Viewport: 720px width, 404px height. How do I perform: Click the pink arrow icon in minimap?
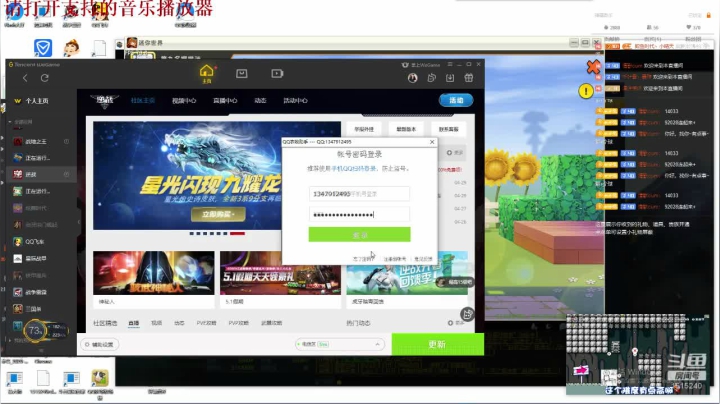pos(581,370)
